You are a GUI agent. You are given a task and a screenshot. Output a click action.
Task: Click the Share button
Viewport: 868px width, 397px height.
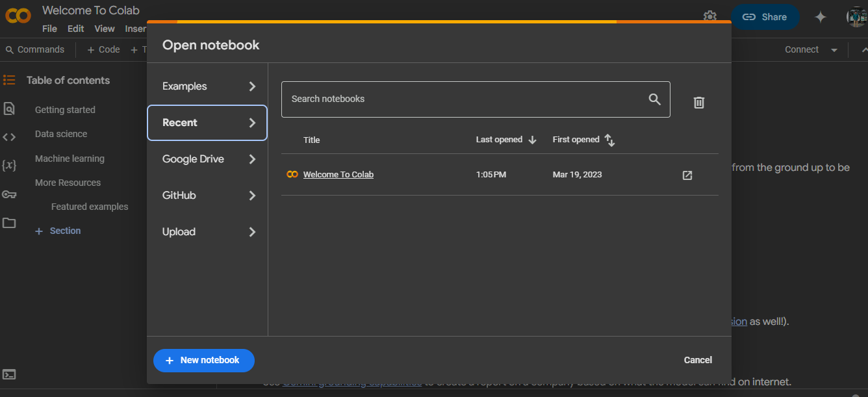(x=765, y=17)
